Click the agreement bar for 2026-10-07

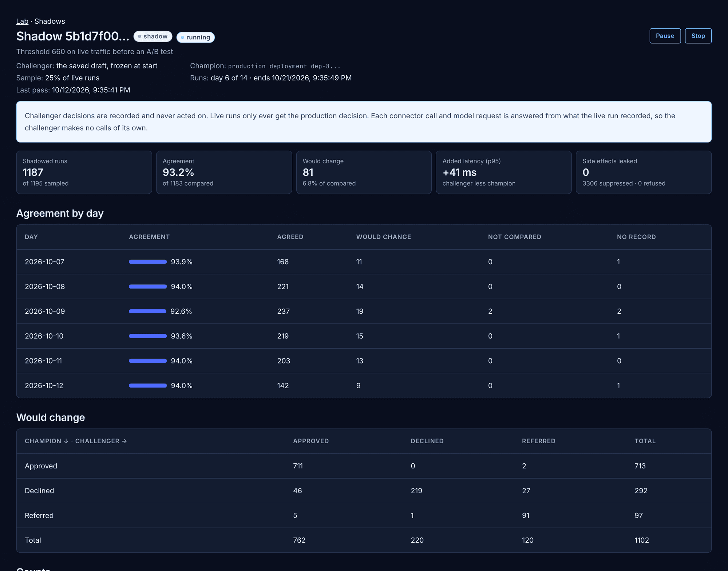point(148,262)
